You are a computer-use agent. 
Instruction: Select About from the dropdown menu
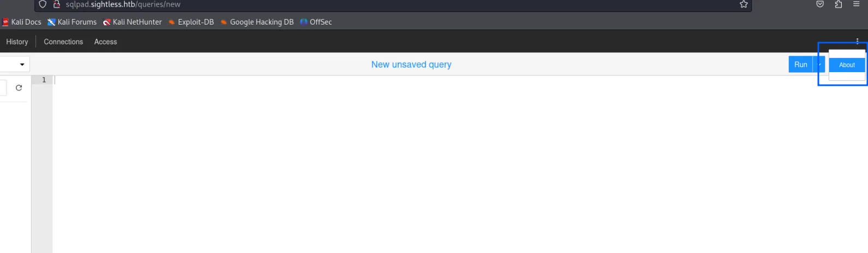coord(847,65)
